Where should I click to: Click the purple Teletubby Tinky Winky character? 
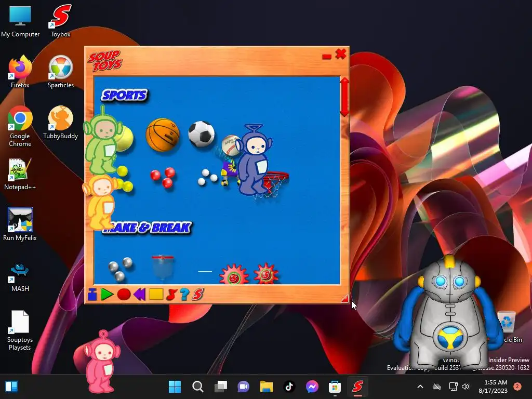coord(254,160)
